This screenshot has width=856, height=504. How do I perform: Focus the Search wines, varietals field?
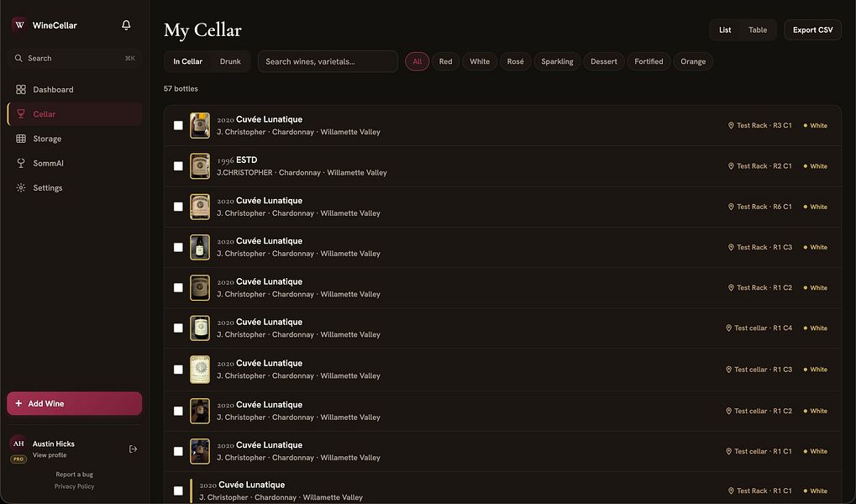point(328,61)
